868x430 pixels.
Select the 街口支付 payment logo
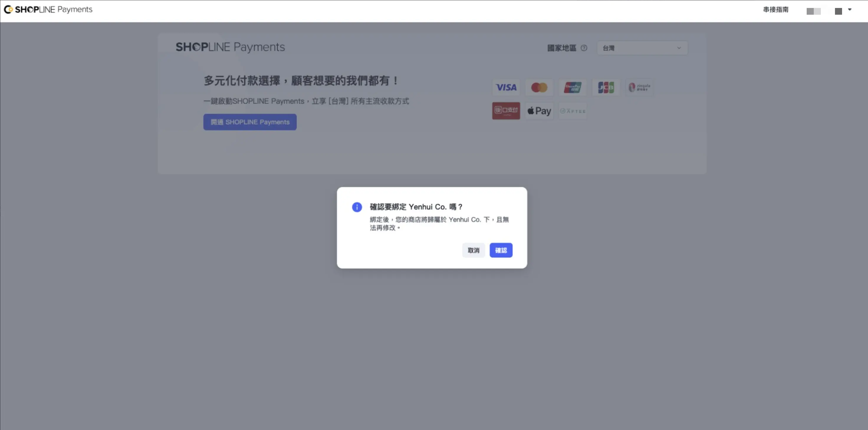(x=506, y=111)
